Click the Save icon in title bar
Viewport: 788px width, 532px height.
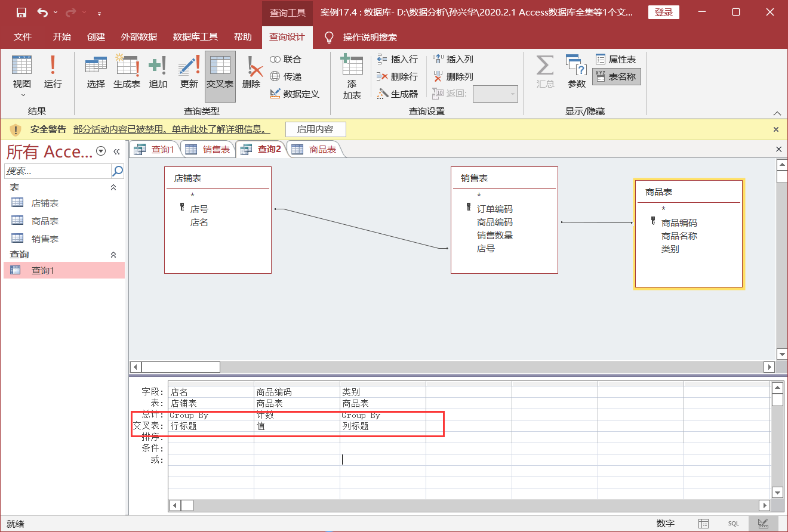pos(21,13)
